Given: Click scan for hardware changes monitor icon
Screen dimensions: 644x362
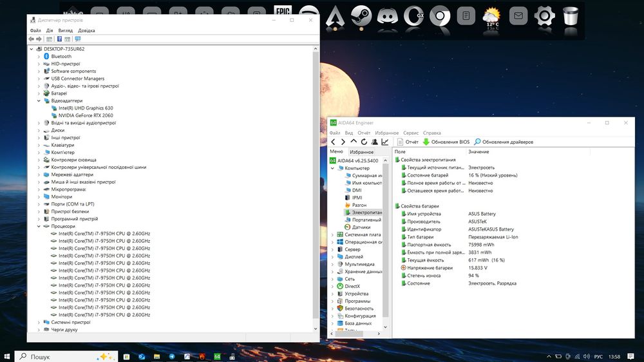Looking at the screenshot, I should [77, 39].
